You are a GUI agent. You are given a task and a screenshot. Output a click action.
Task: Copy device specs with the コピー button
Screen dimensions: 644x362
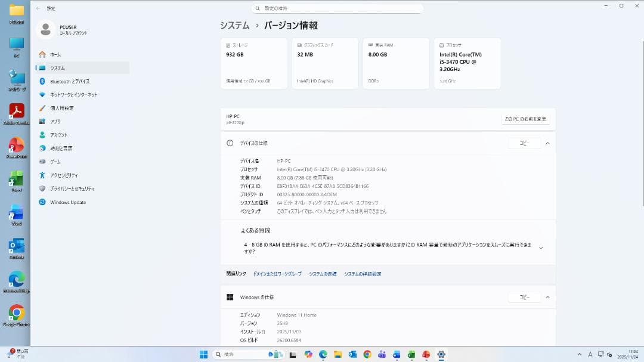tap(524, 143)
